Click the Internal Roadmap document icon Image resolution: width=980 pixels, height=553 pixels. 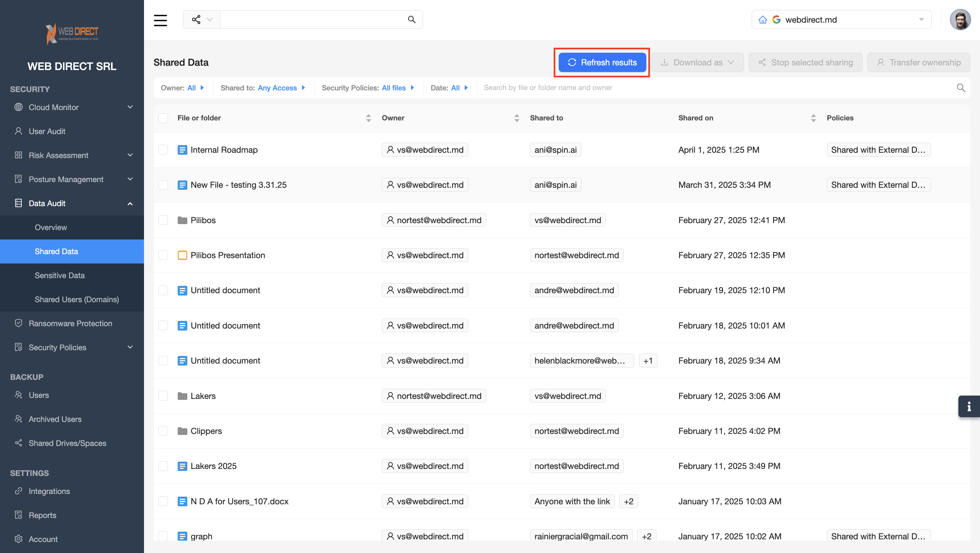click(182, 150)
